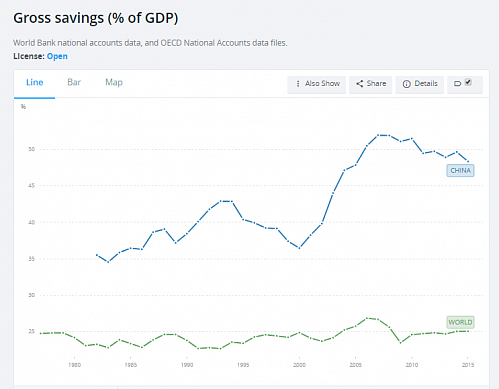
Task: Select the CHINA series label
Action: click(460, 171)
